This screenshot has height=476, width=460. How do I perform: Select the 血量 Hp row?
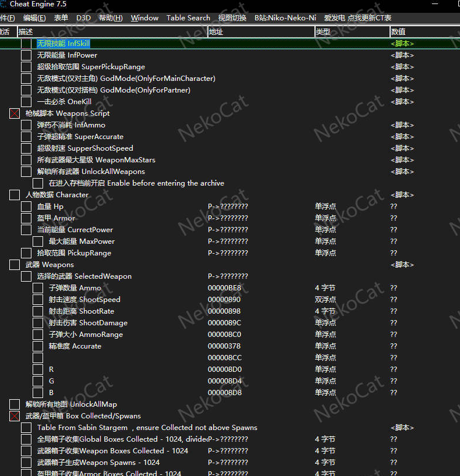[50, 207]
